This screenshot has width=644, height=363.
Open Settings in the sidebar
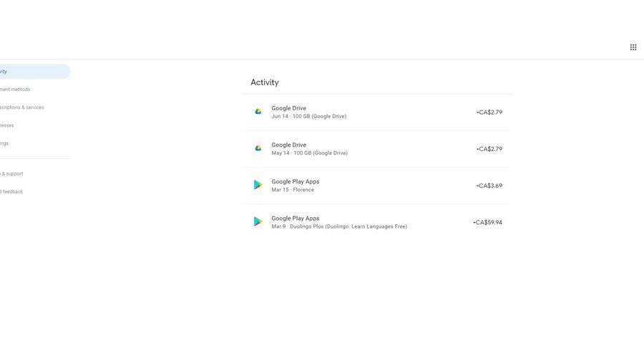pos(4,143)
